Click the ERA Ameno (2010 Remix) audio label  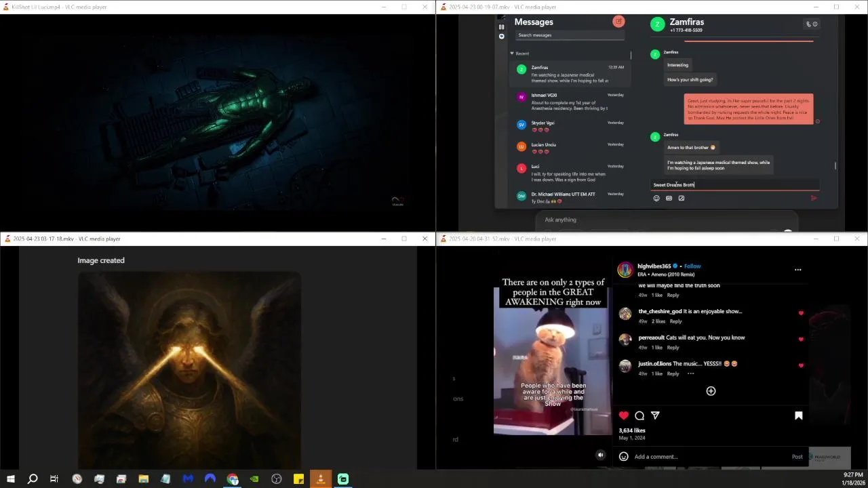point(666,274)
